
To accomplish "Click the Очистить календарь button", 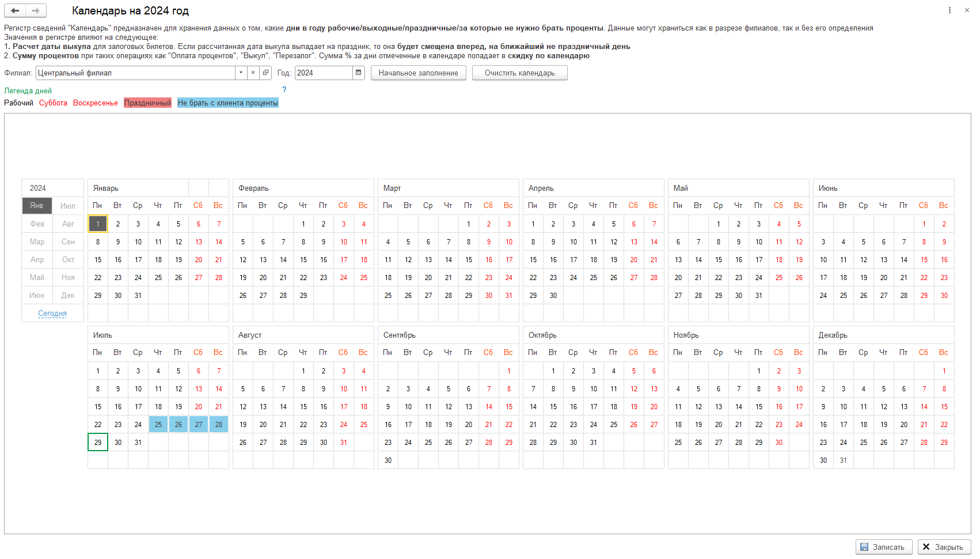I will pyautogui.click(x=520, y=73).
